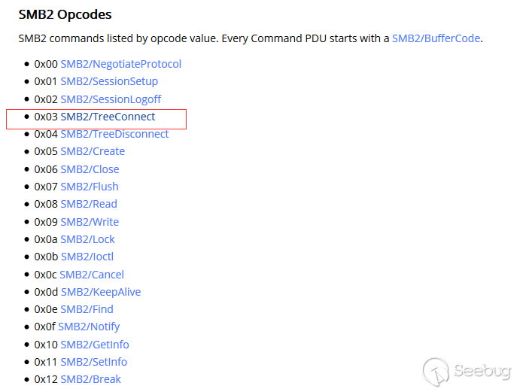This screenshot has width=532, height=392.
Task: Go to the SMB2/GetInfo page
Action: coord(95,345)
